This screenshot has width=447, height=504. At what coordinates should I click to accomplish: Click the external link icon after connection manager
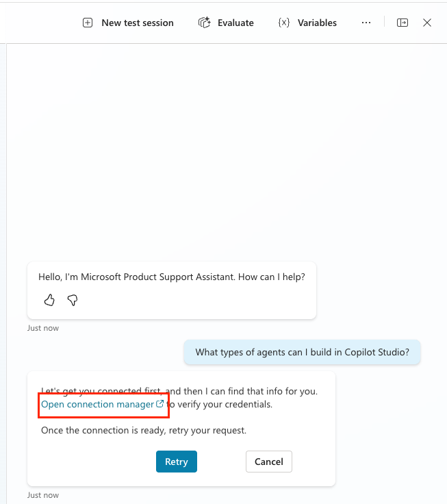pyautogui.click(x=159, y=404)
